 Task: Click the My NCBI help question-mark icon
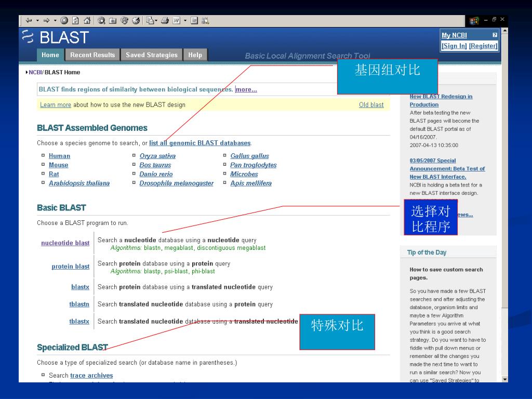(495, 35)
